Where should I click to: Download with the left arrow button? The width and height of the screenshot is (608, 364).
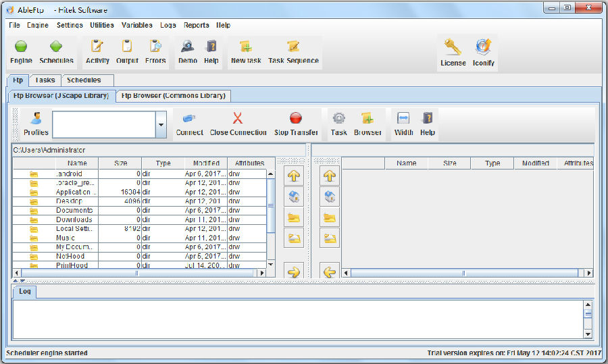pos(330,271)
